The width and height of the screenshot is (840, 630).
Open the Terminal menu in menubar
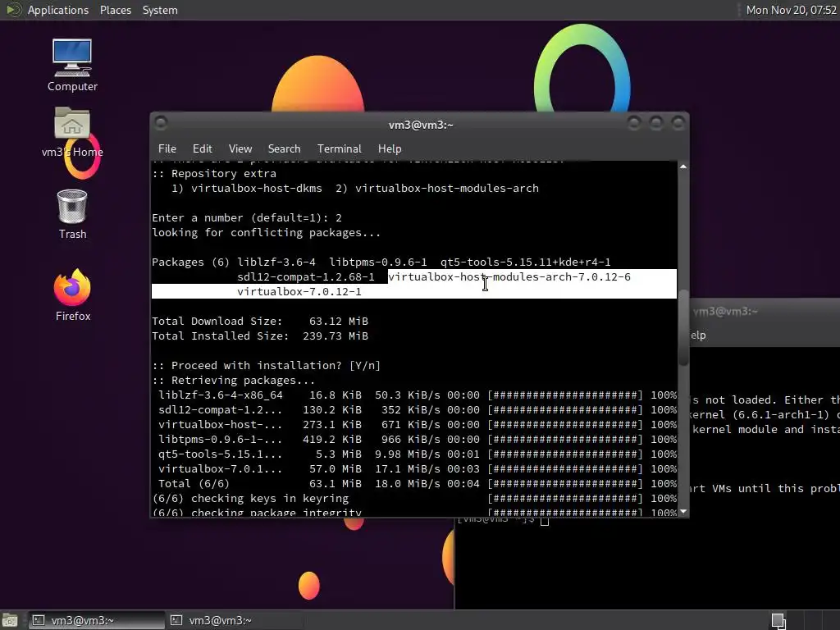click(x=339, y=149)
